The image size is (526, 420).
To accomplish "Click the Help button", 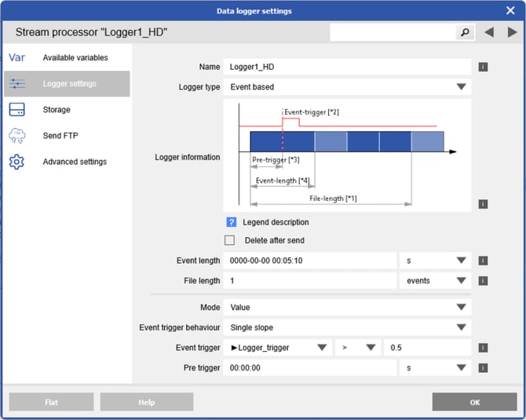I will coord(147,402).
